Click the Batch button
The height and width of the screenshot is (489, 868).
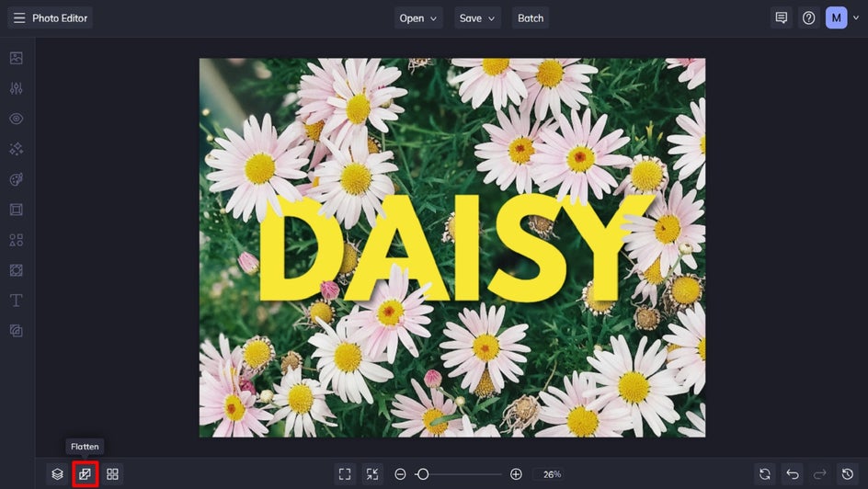(x=531, y=18)
